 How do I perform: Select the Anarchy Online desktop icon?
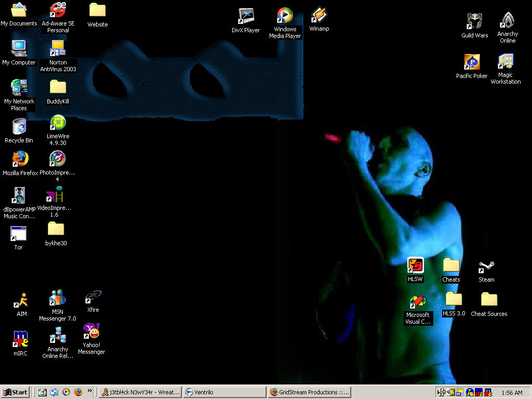507,21
